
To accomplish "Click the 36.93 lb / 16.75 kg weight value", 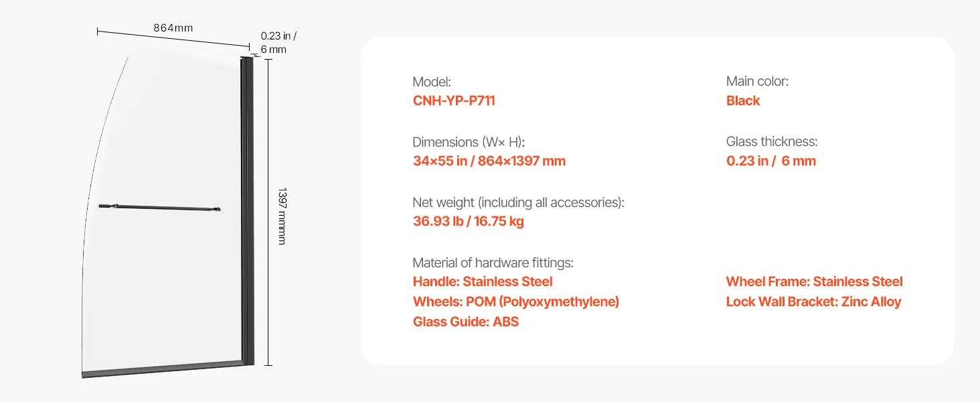I will point(468,222).
